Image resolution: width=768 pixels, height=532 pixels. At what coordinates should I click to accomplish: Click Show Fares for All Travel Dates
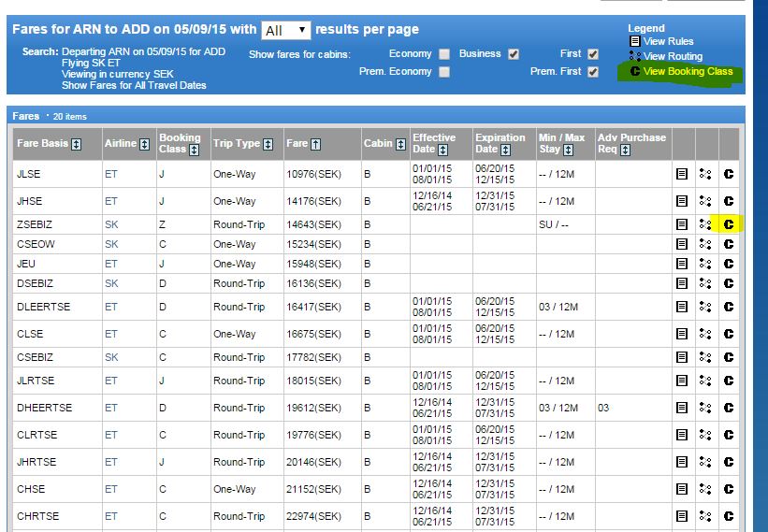coord(134,85)
